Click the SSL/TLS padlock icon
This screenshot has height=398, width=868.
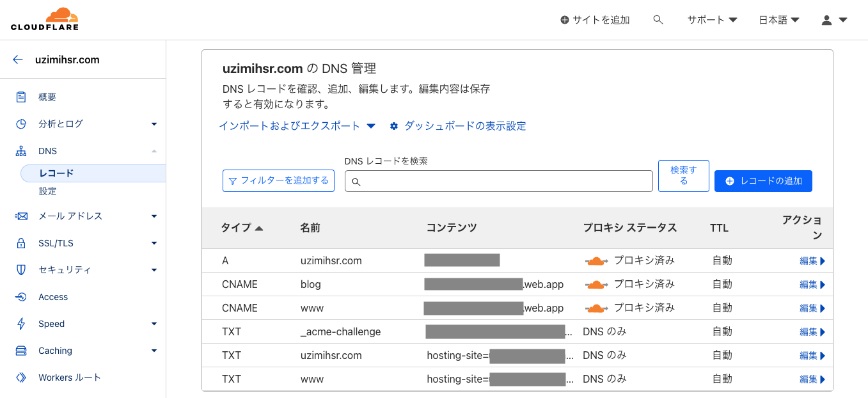pyautogui.click(x=21, y=243)
